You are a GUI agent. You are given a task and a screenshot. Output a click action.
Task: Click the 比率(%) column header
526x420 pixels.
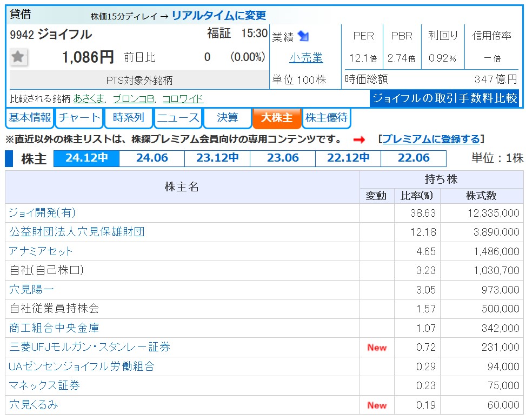(x=417, y=196)
